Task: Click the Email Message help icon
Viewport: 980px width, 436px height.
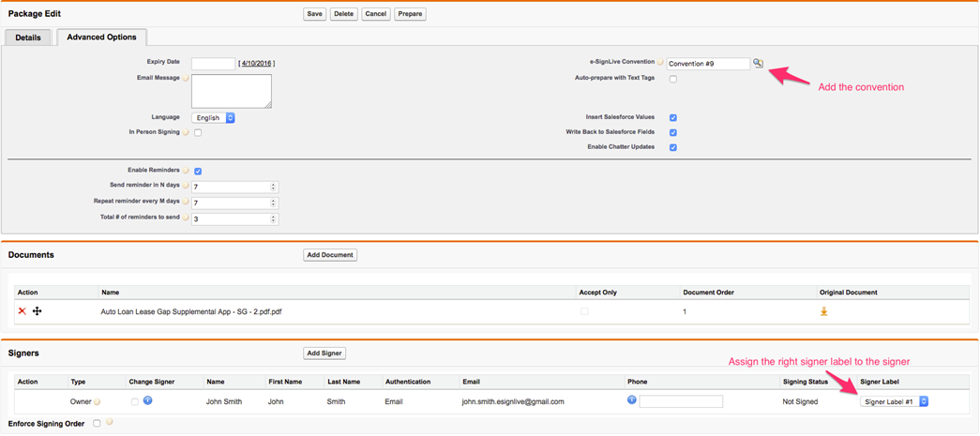Action: click(x=186, y=79)
